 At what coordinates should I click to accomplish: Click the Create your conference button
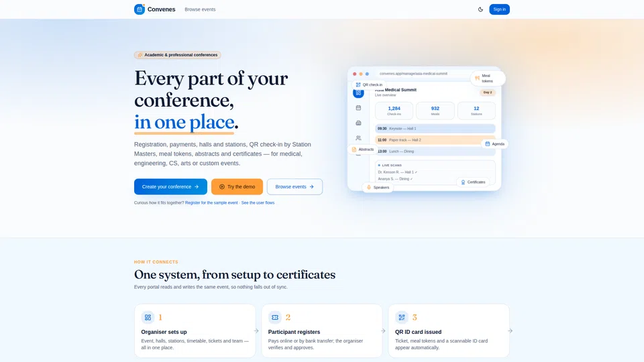170,187
